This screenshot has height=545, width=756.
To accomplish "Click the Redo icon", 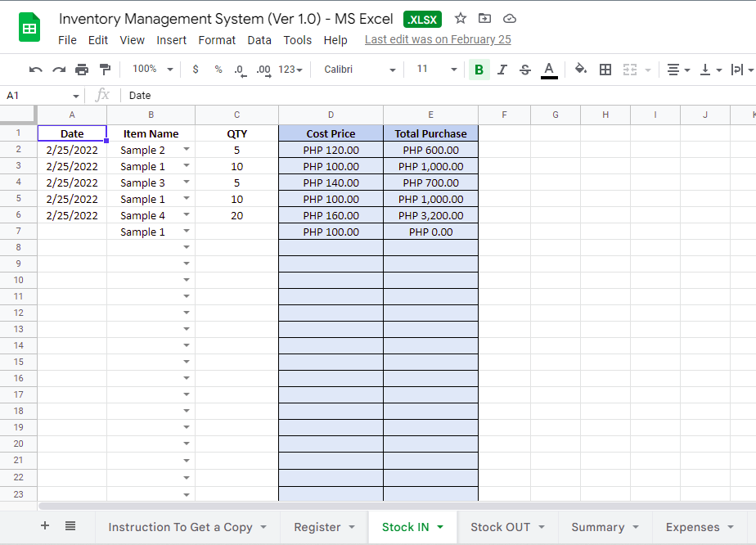I will [59, 70].
